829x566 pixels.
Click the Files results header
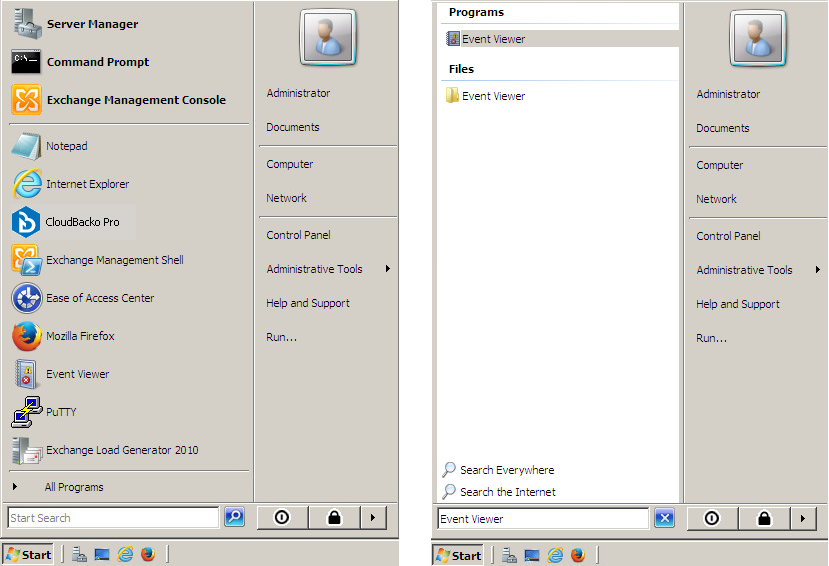click(461, 69)
